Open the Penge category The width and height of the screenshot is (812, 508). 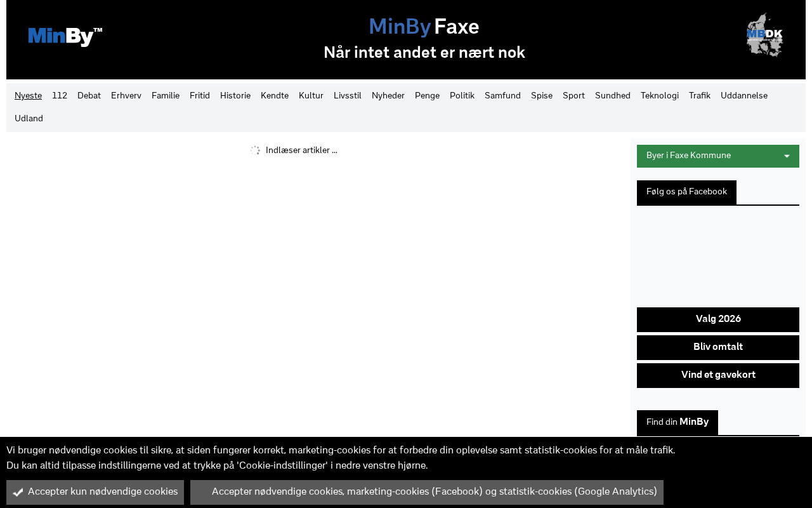pyautogui.click(x=427, y=96)
